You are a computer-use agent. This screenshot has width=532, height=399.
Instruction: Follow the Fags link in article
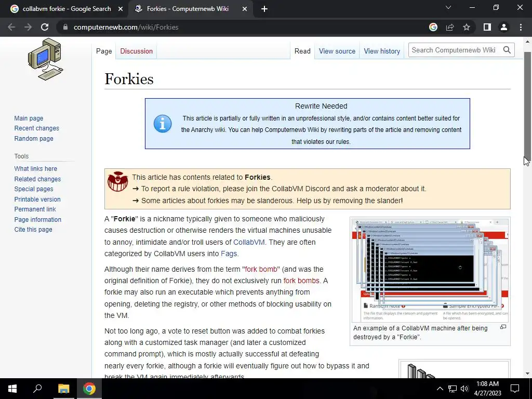click(x=229, y=254)
